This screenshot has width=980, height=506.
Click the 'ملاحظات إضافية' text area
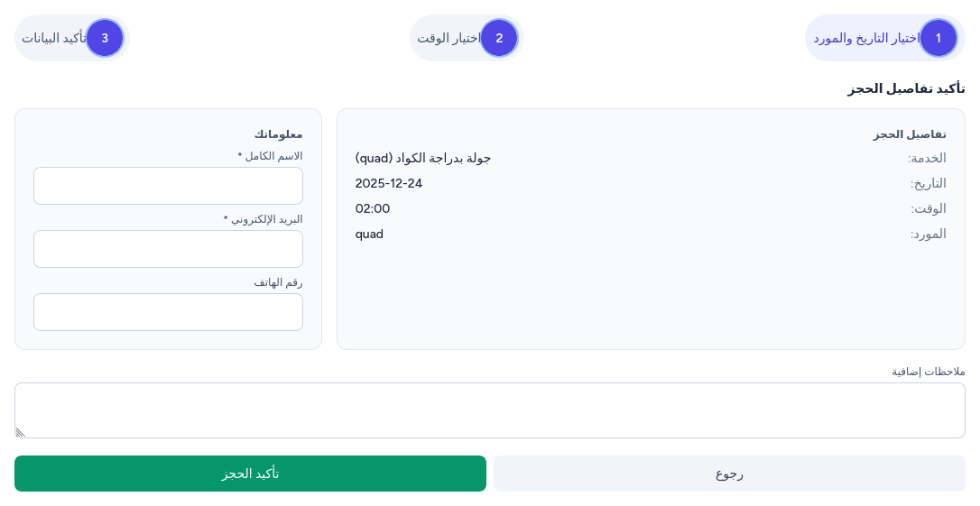click(490, 409)
